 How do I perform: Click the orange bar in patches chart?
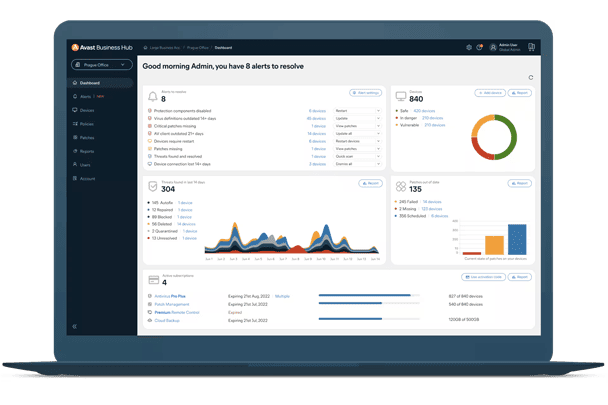(x=494, y=245)
